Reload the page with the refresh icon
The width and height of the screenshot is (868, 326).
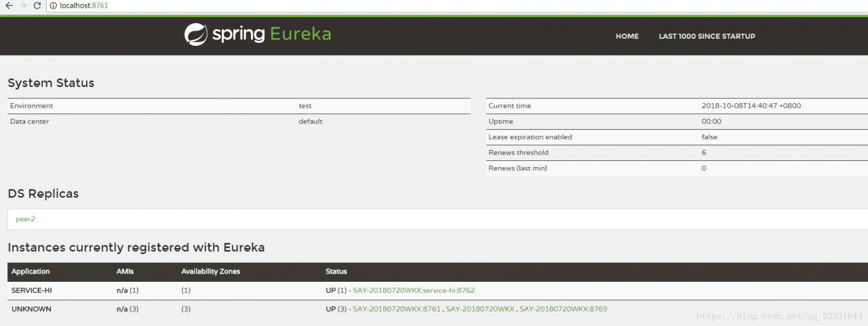pyautogui.click(x=37, y=5)
